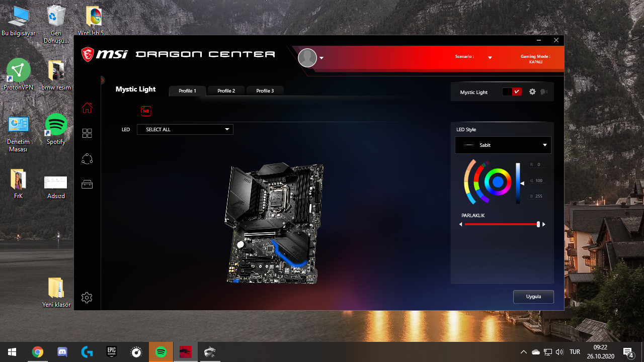The height and width of the screenshot is (362, 644).
Task: Open Spotify from the taskbar
Action: (x=161, y=352)
